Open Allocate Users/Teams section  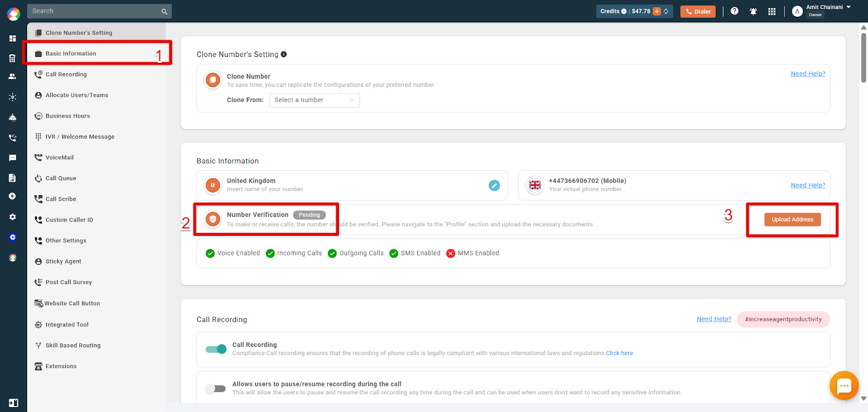[x=97, y=95]
